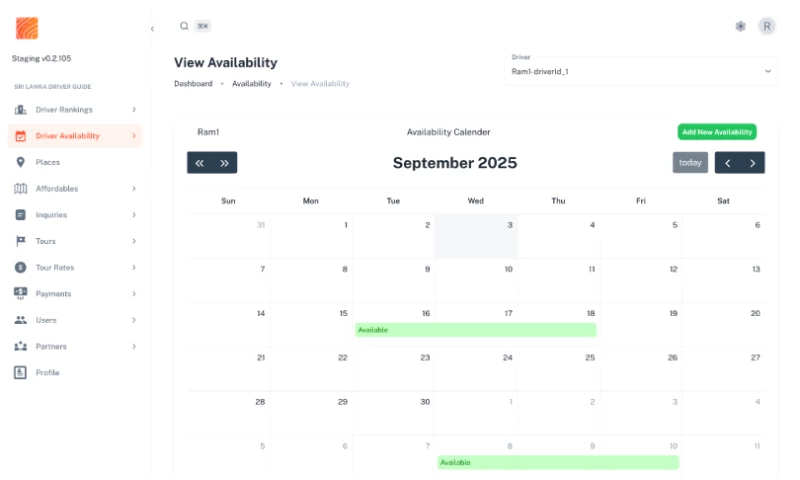The image size is (800, 480).
Task: Open Available event starting September 16
Action: 476,330
